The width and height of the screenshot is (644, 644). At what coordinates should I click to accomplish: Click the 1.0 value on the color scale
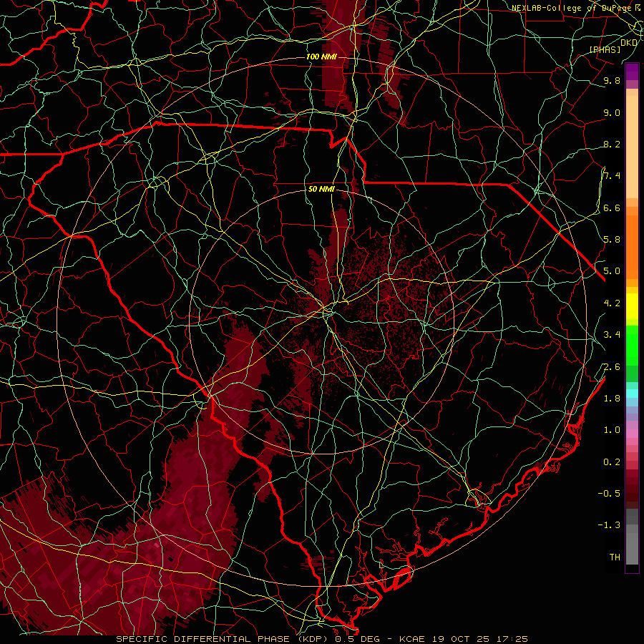pos(612,430)
